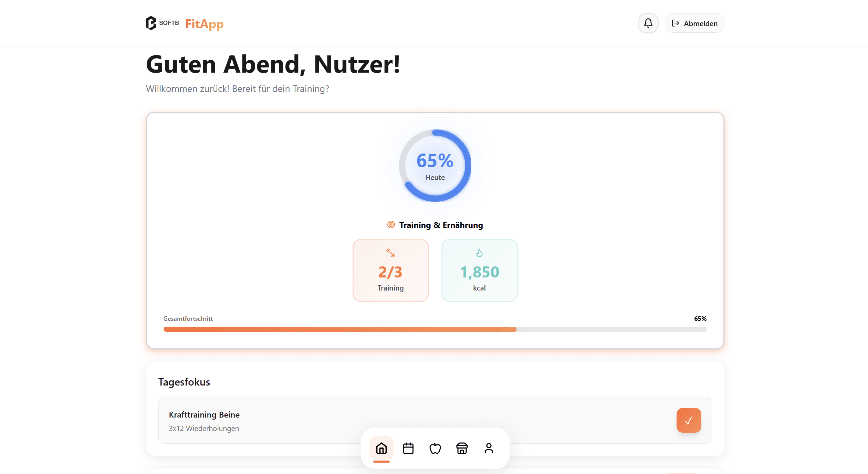Image resolution: width=868 pixels, height=474 pixels.
Task: Click the Abmelden logout button
Action: click(694, 23)
